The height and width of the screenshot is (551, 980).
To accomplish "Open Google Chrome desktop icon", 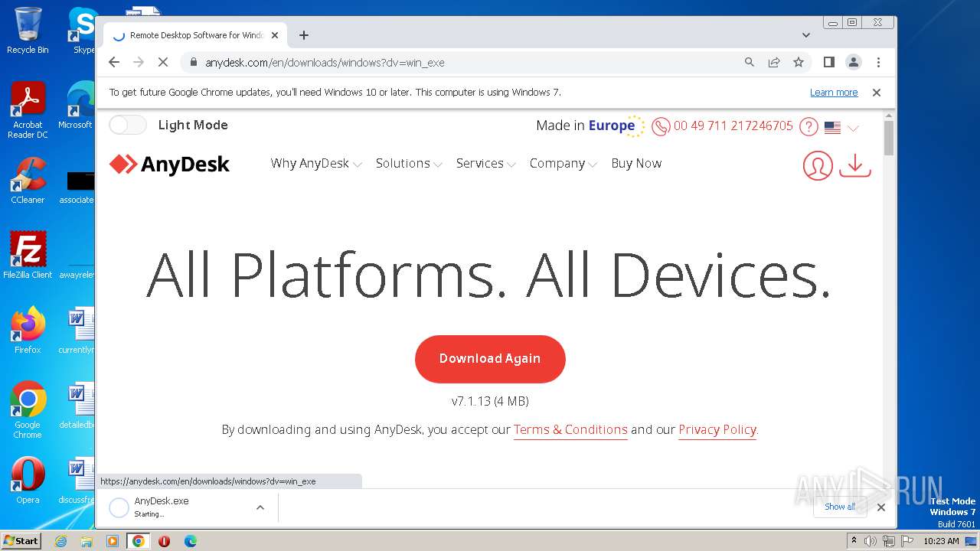I will tap(28, 409).
